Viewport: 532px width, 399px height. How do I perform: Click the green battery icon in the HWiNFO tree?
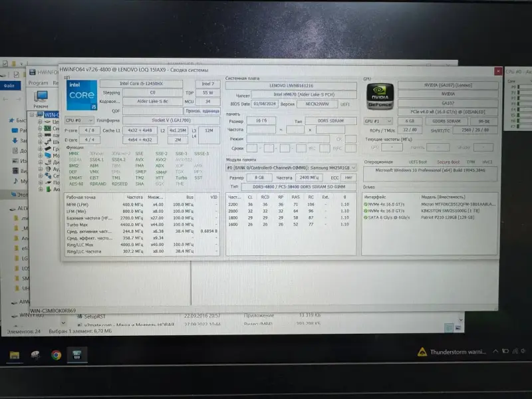point(47,189)
